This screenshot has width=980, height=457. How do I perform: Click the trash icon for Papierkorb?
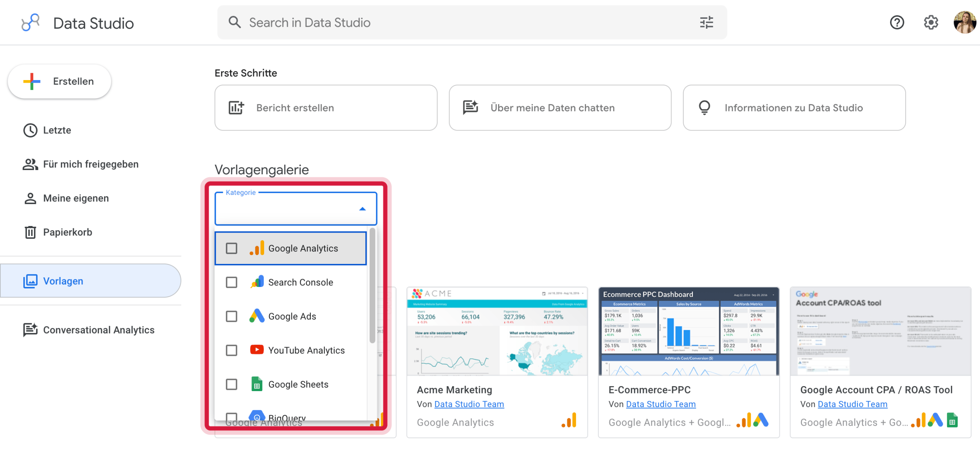(30, 232)
